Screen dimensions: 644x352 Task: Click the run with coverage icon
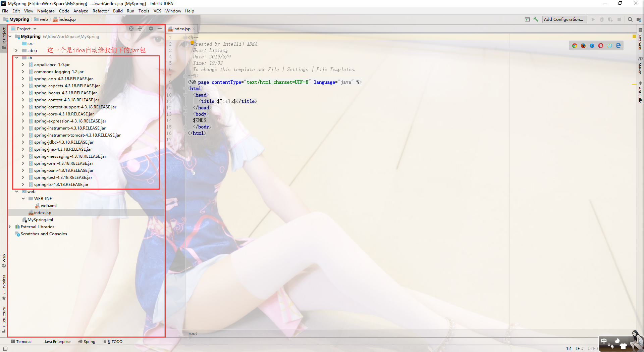610,19
